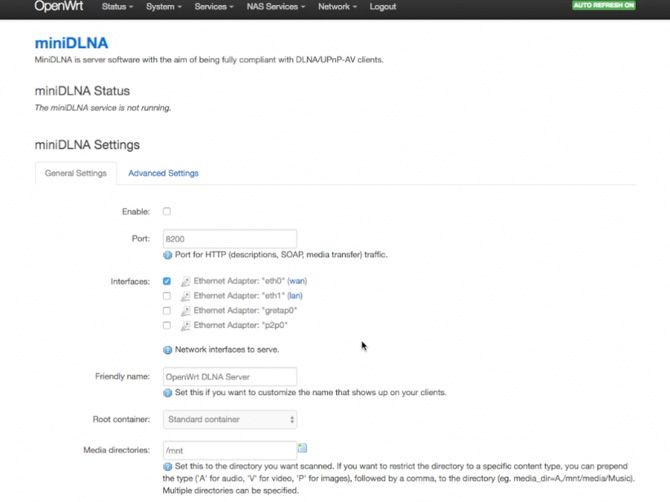The height and width of the screenshot is (502, 670).
Task: Click the Friendly name help icon
Action: tap(167, 393)
